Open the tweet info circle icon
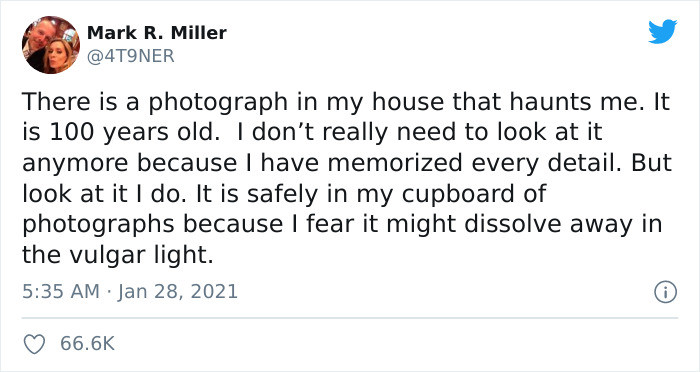This screenshot has height=372, width=700. 666,293
